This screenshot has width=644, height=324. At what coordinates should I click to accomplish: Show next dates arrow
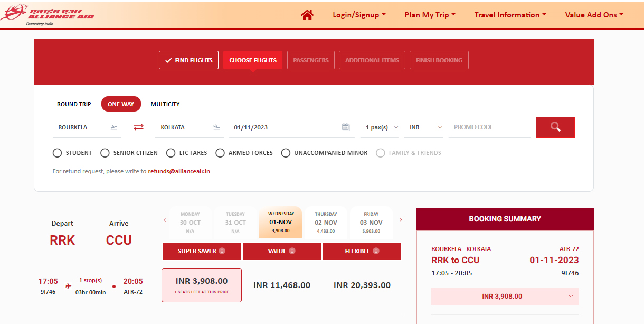coord(401,220)
